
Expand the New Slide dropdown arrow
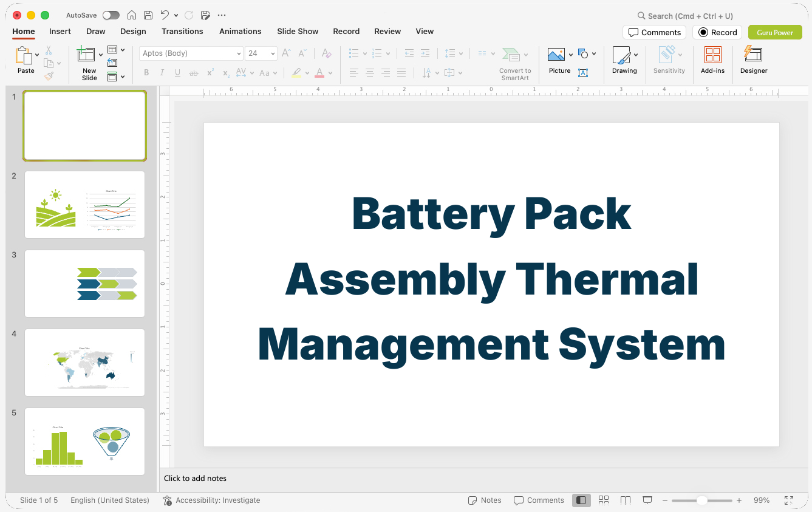pos(101,55)
